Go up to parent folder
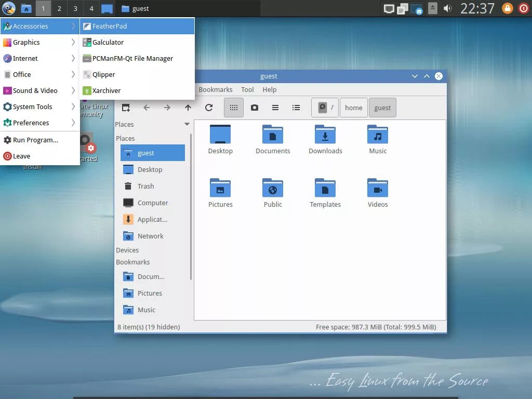The width and height of the screenshot is (532, 399). click(188, 108)
